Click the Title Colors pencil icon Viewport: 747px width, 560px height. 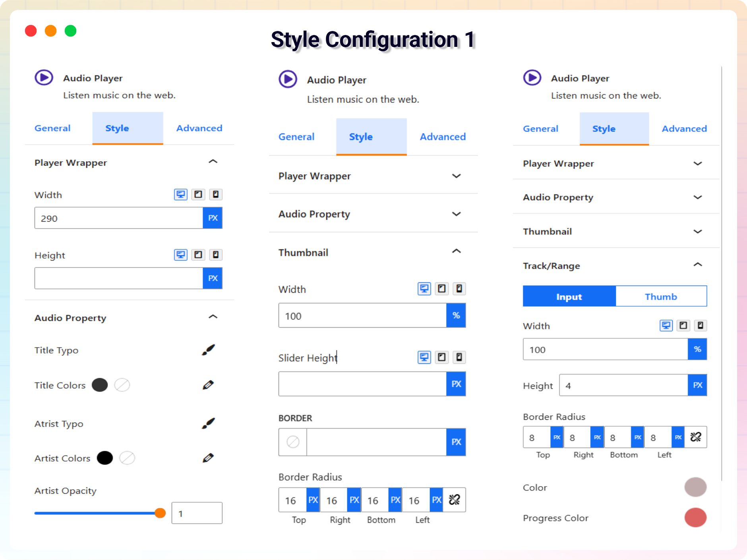pos(208,385)
